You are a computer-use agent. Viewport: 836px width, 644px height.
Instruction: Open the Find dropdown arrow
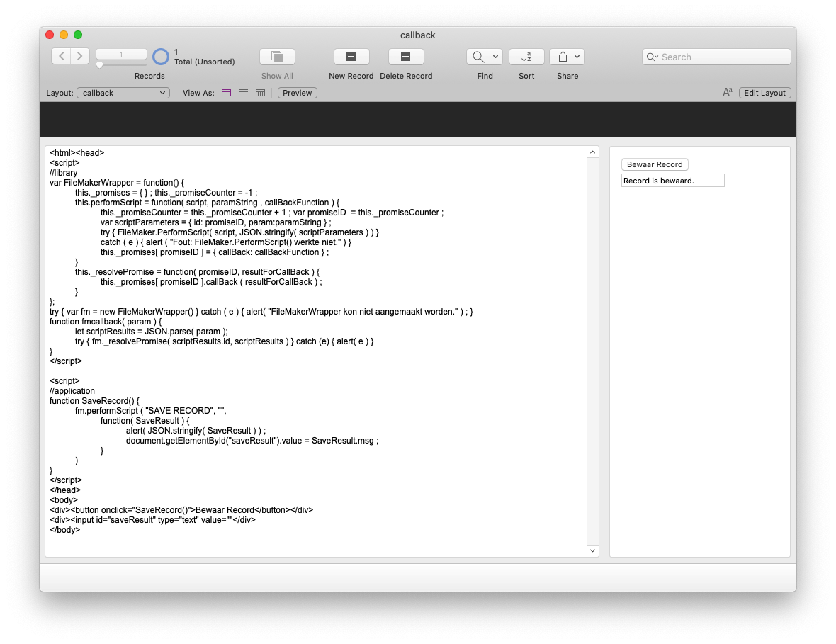[x=496, y=57]
